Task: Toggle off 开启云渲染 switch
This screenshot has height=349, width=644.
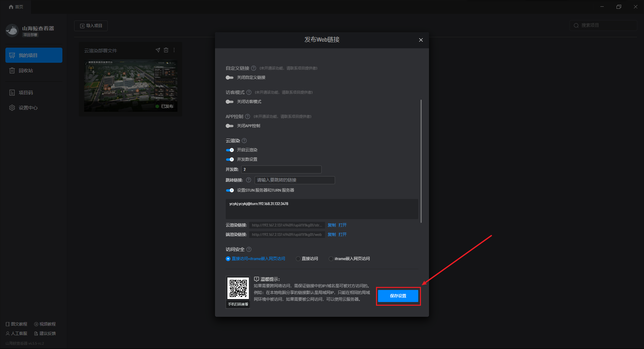Action: coord(230,150)
